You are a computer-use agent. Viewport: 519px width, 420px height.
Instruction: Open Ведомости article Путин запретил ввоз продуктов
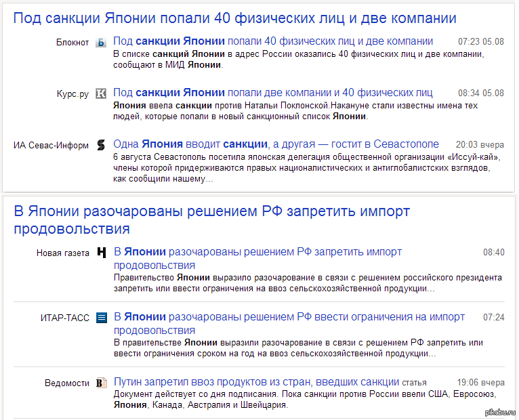pos(256,381)
